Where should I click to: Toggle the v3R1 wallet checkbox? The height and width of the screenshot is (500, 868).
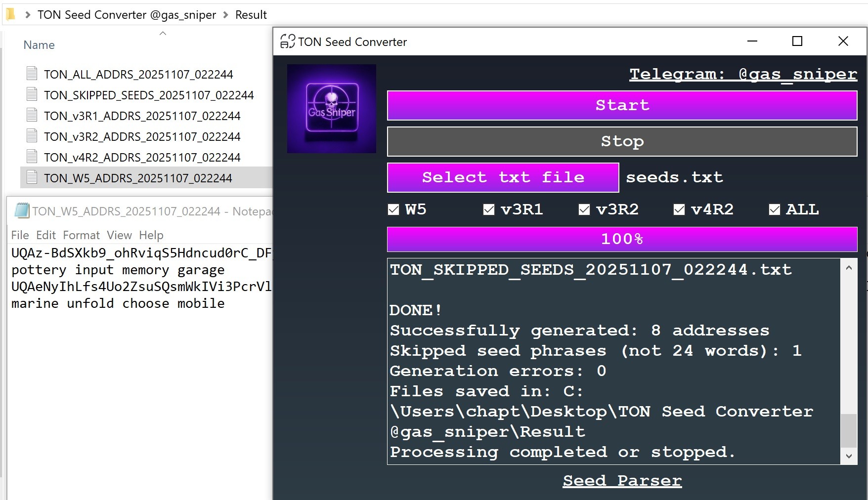489,209
